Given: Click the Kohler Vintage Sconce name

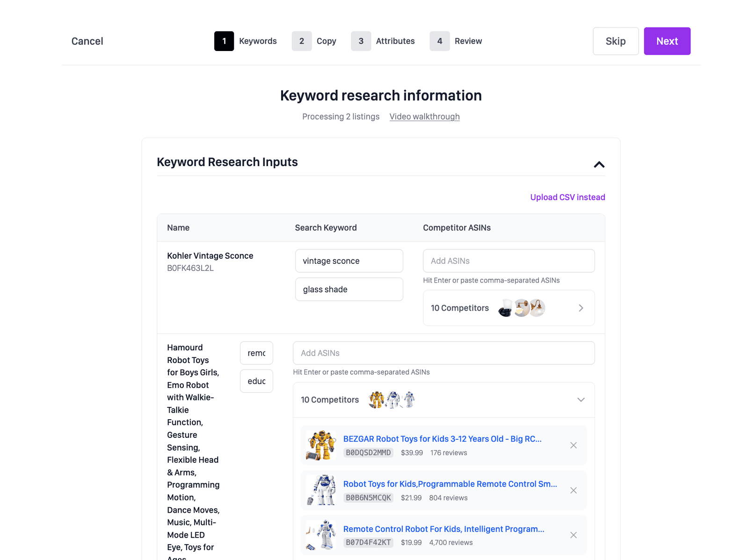Looking at the screenshot, I should click(210, 256).
